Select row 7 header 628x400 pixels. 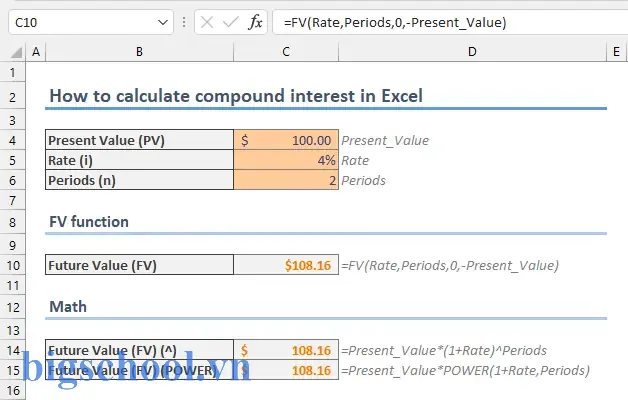(x=13, y=200)
